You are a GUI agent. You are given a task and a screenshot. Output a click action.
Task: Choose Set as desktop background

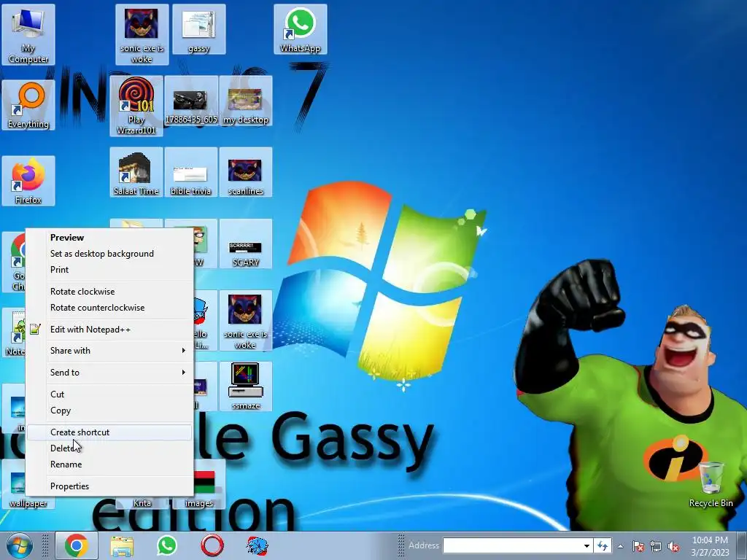pos(109,254)
